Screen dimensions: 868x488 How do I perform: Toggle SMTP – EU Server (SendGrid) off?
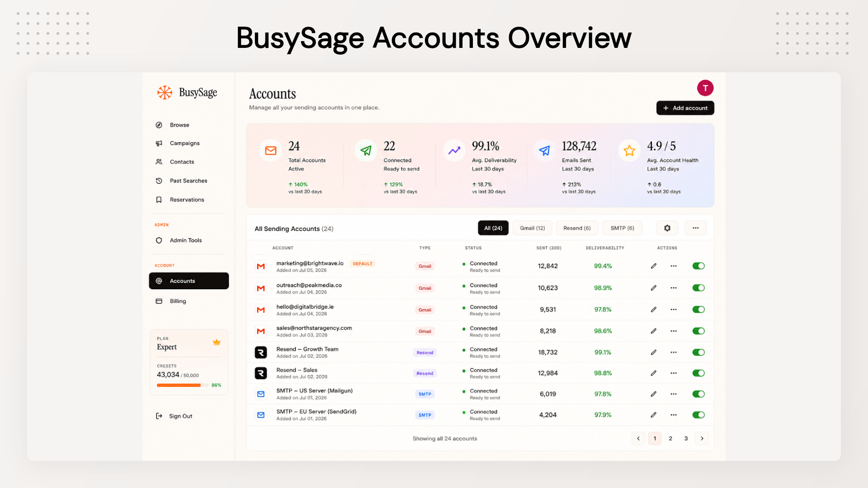pyautogui.click(x=698, y=415)
